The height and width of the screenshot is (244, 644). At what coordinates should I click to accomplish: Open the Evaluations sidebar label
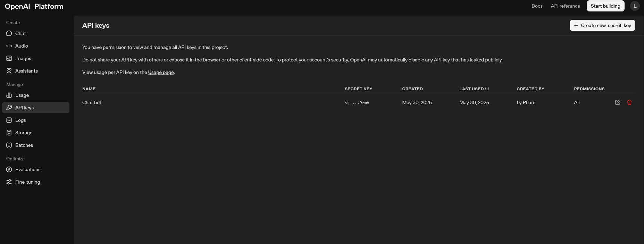click(x=28, y=169)
